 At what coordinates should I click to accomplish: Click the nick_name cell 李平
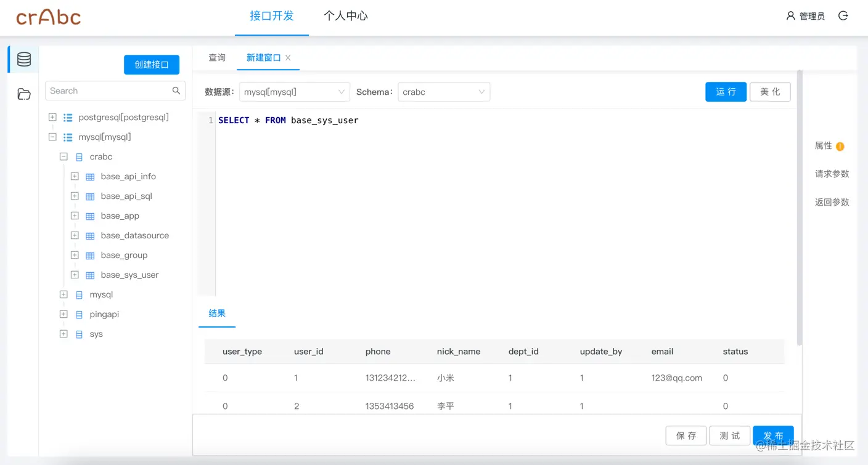(x=446, y=406)
